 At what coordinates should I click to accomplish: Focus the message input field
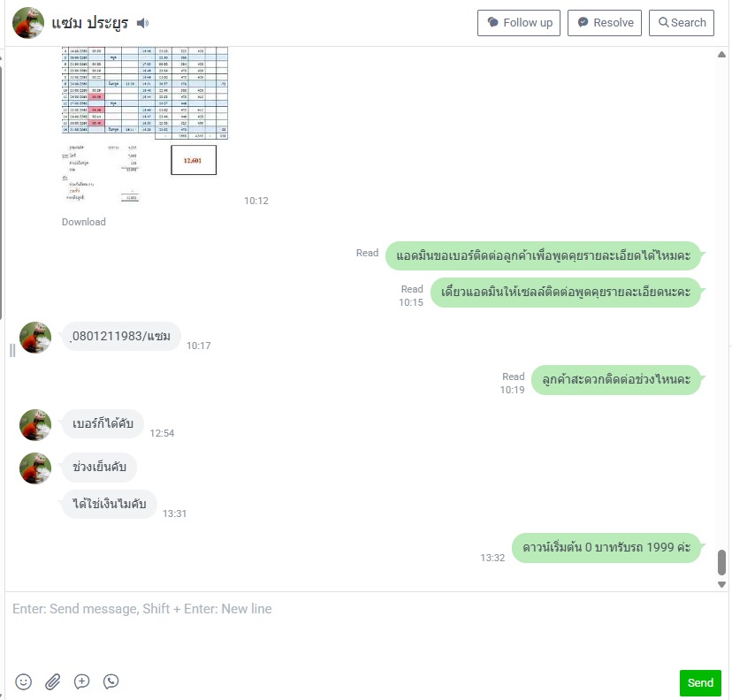tap(367, 628)
